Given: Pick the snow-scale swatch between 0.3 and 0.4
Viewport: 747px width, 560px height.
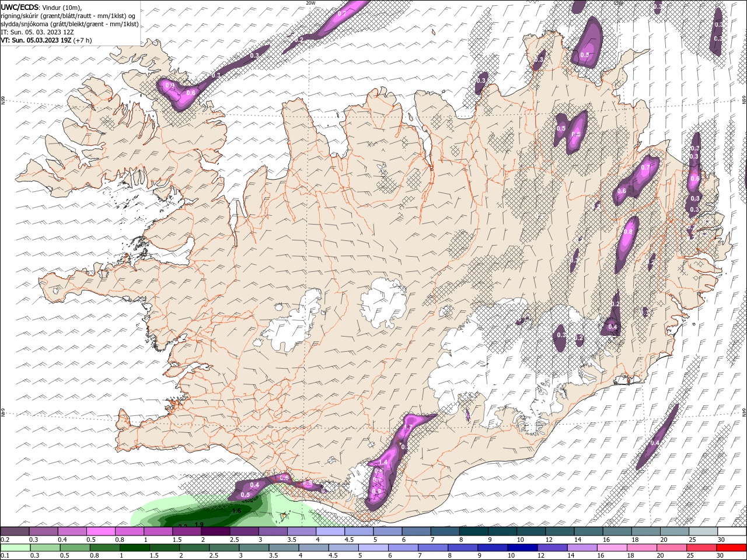Looking at the screenshot, I should tap(44, 531).
